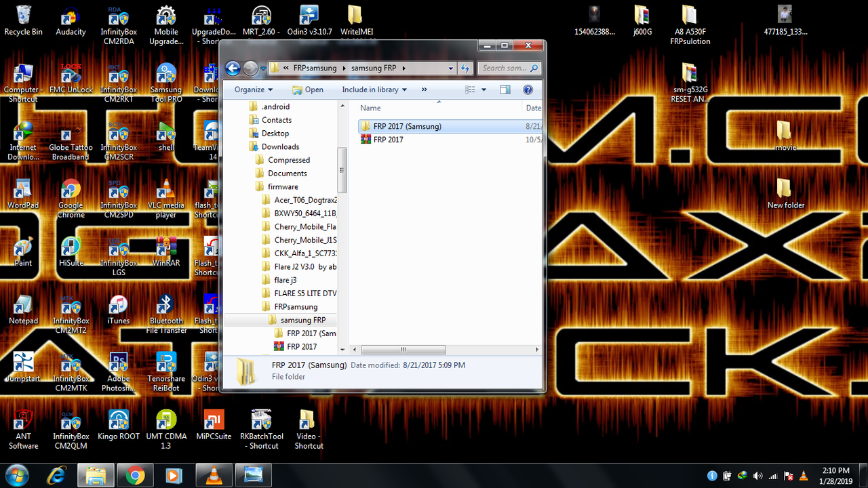Image resolution: width=868 pixels, height=488 pixels.
Task: Select Desktop in the navigation tree
Action: tap(275, 134)
